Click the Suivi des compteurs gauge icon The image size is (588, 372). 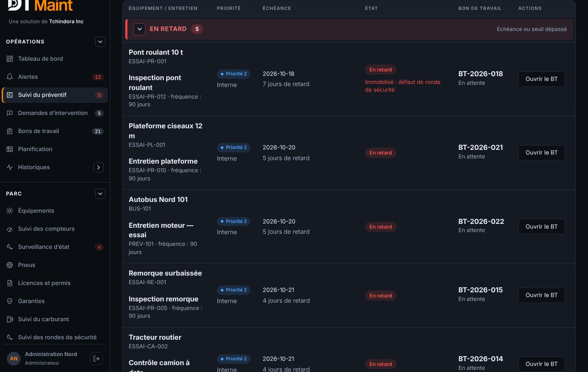click(x=10, y=229)
